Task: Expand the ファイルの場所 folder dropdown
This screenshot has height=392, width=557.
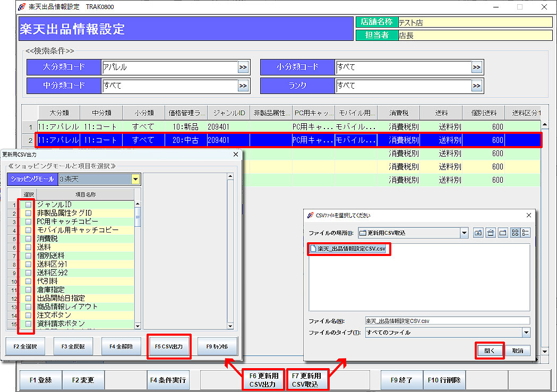Action: (464, 233)
